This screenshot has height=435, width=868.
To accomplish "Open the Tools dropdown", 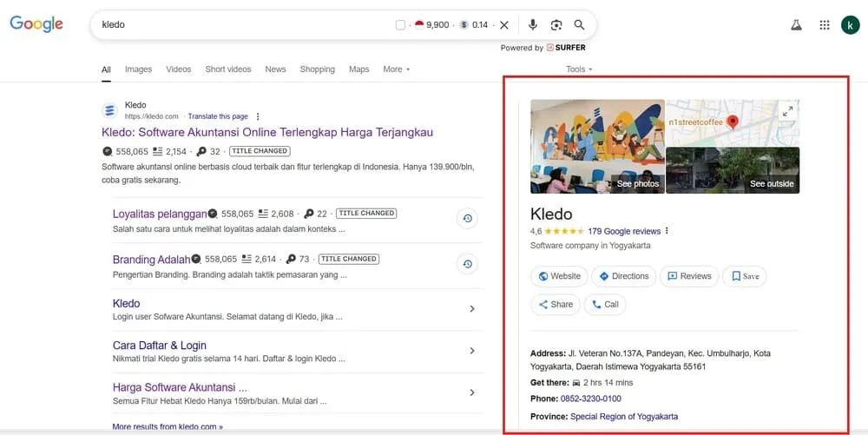I will pos(579,69).
